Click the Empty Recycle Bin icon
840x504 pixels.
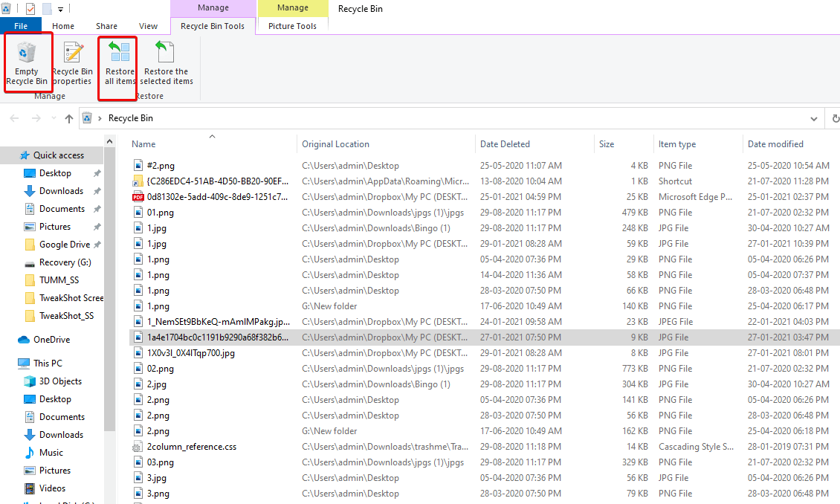[x=27, y=54]
